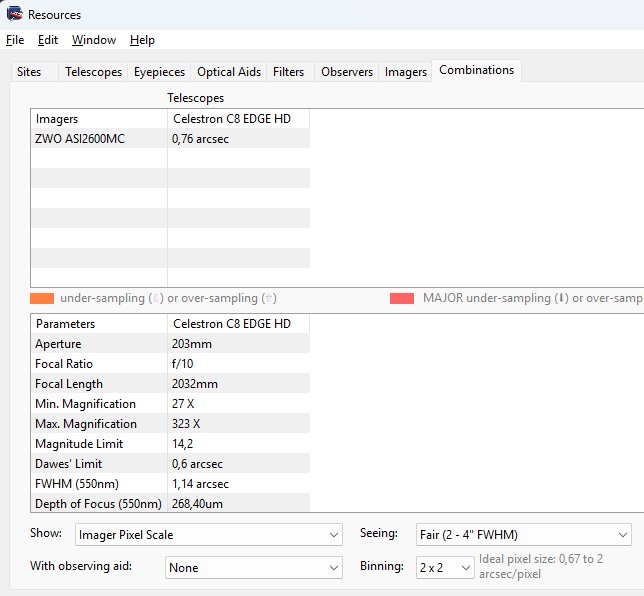Select the ZWO ASI2600MC imager row
This screenshot has height=596, width=644.
(170, 138)
